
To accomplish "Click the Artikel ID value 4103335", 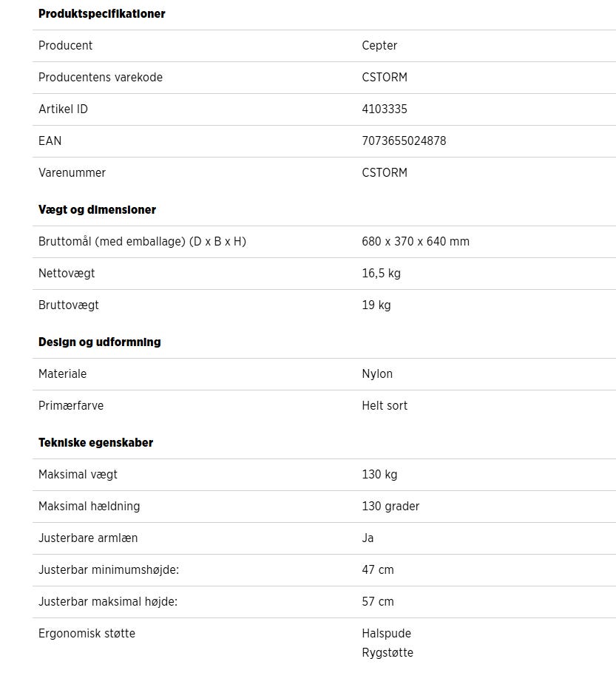I will tap(385, 109).
